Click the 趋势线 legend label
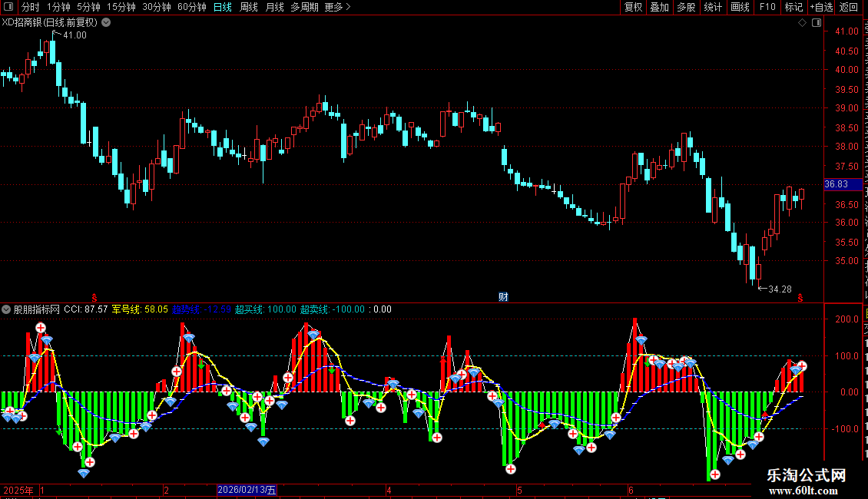Screen dimensions: 868x499 (201, 309)
